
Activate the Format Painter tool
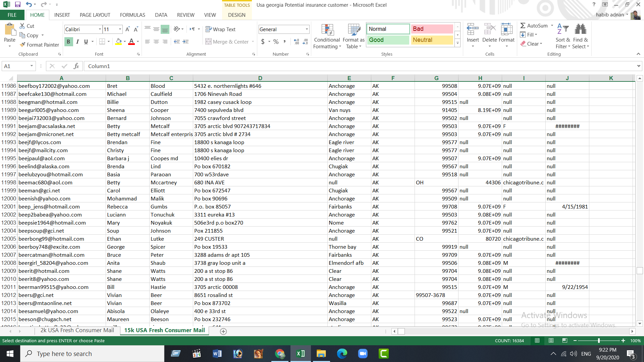39,45
